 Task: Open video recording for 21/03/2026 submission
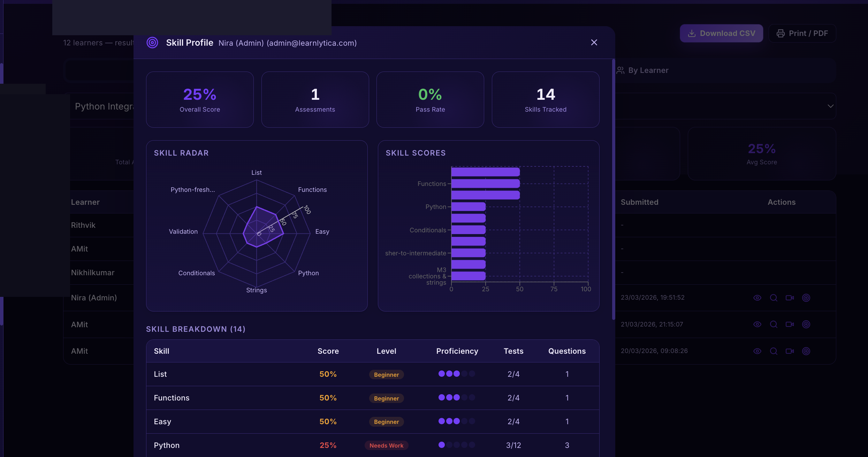point(790,324)
